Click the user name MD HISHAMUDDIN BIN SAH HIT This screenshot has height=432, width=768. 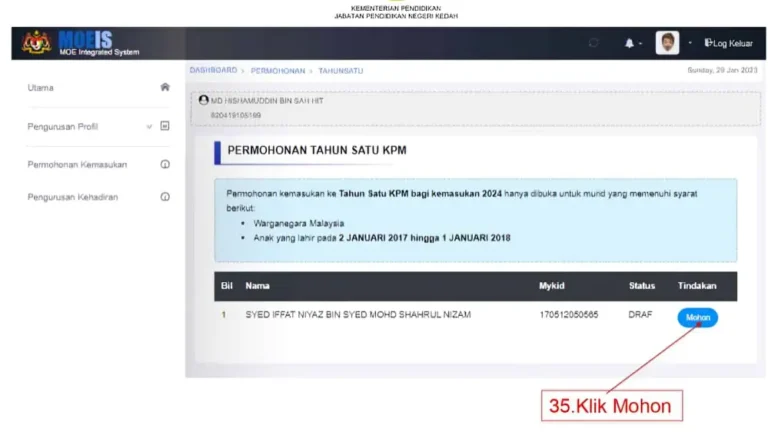click(x=267, y=100)
